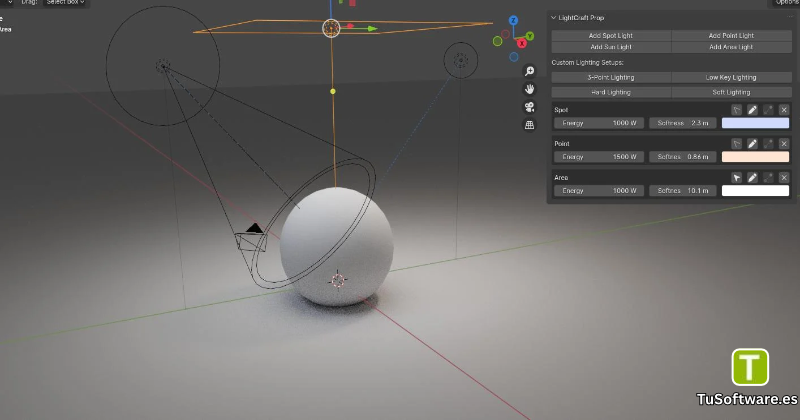Click Add Spot Light button
800x420 pixels.
pos(611,36)
